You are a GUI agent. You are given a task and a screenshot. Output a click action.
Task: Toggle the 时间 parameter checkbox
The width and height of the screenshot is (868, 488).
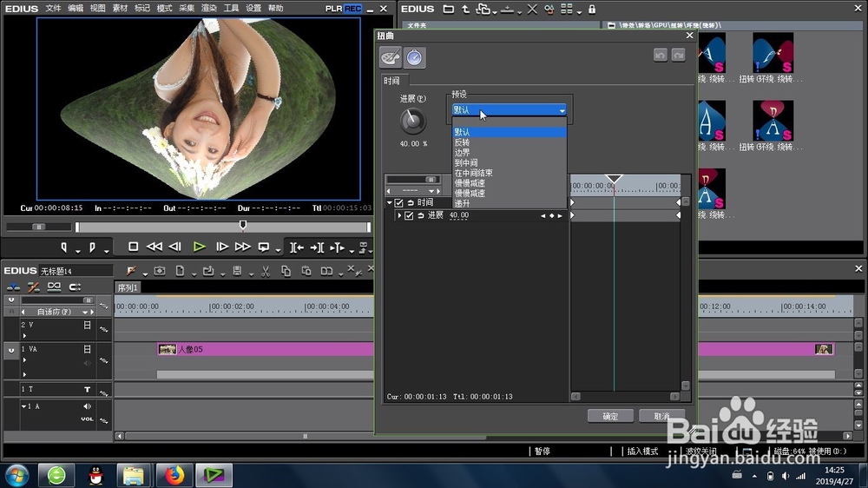(398, 202)
